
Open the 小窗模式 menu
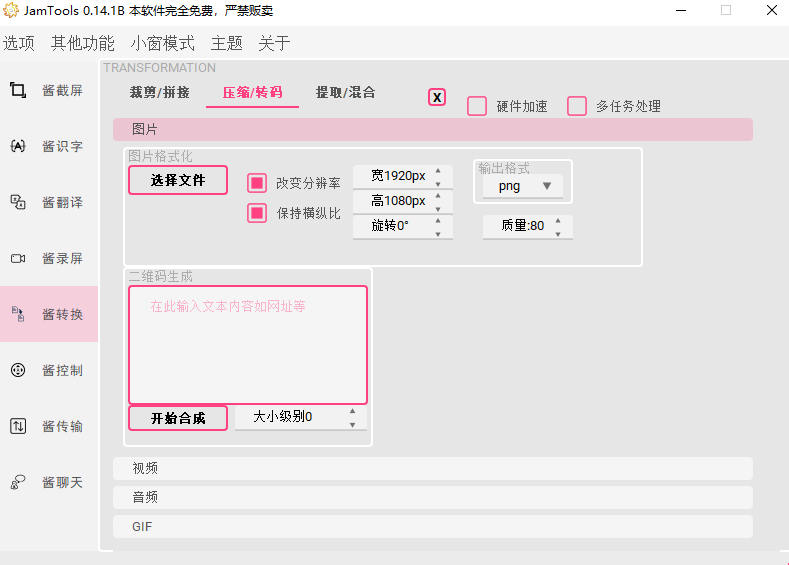162,43
